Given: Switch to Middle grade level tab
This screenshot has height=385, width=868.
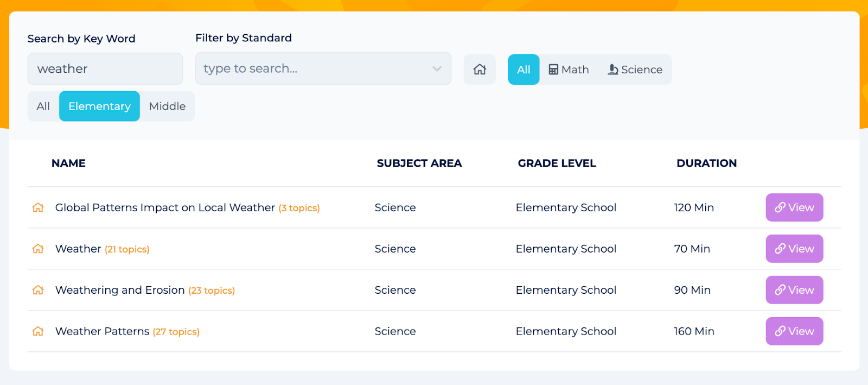Looking at the screenshot, I should [167, 106].
